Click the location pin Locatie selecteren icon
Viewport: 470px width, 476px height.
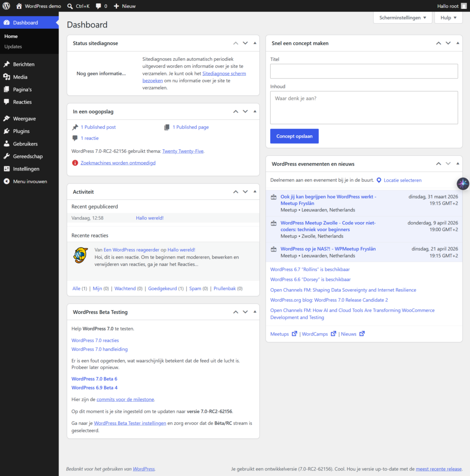[x=379, y=180]
